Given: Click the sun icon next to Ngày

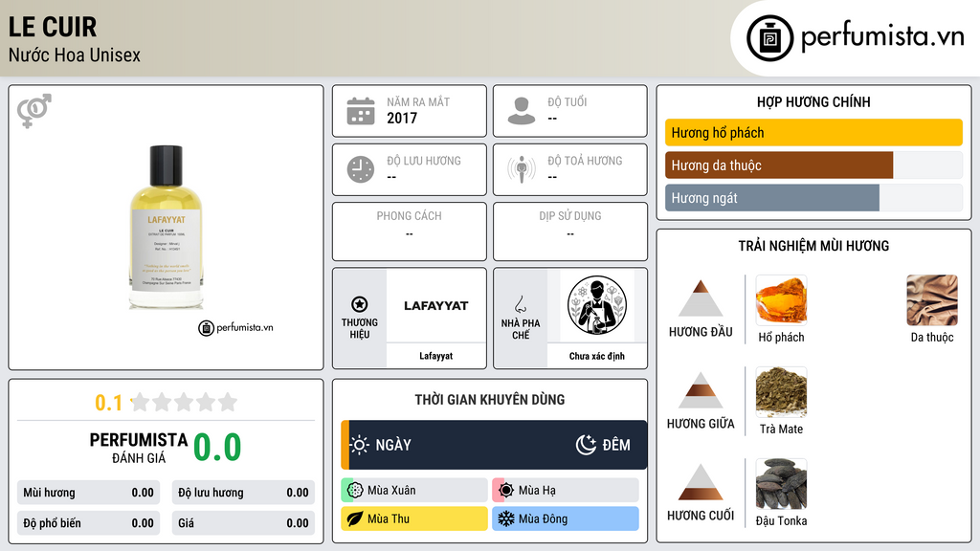Looking at the screenshot, I should pos(360,445).
